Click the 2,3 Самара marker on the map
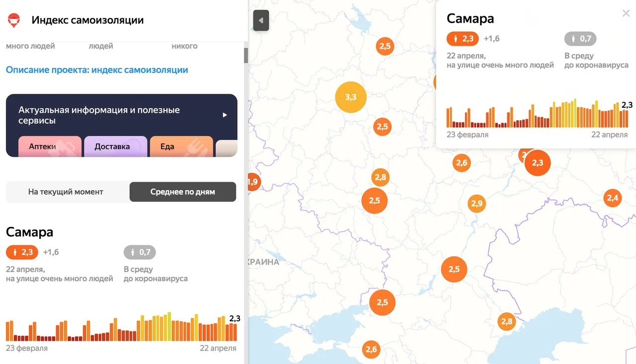 tap(538, 163)
